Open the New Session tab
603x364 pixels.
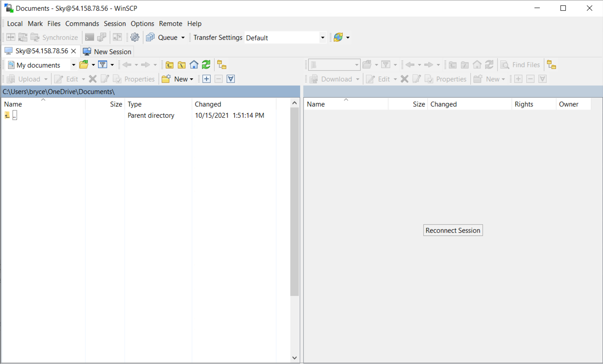click(107, 52)
